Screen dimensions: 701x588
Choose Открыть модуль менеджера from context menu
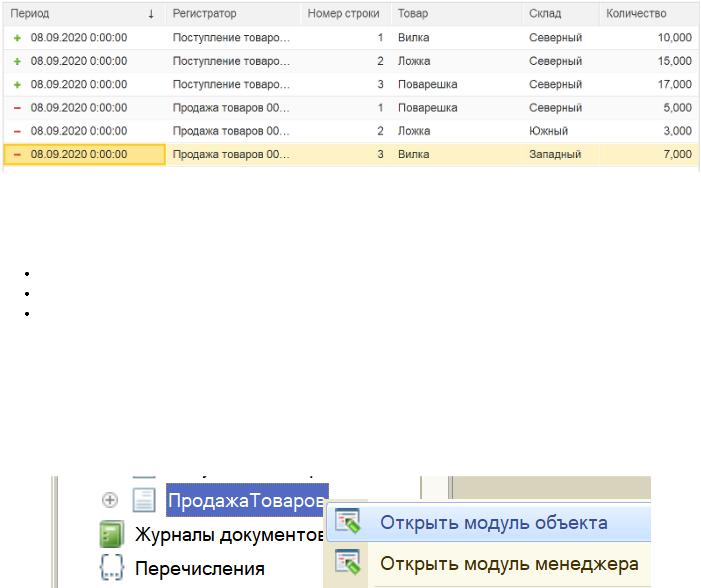(508, 564)
